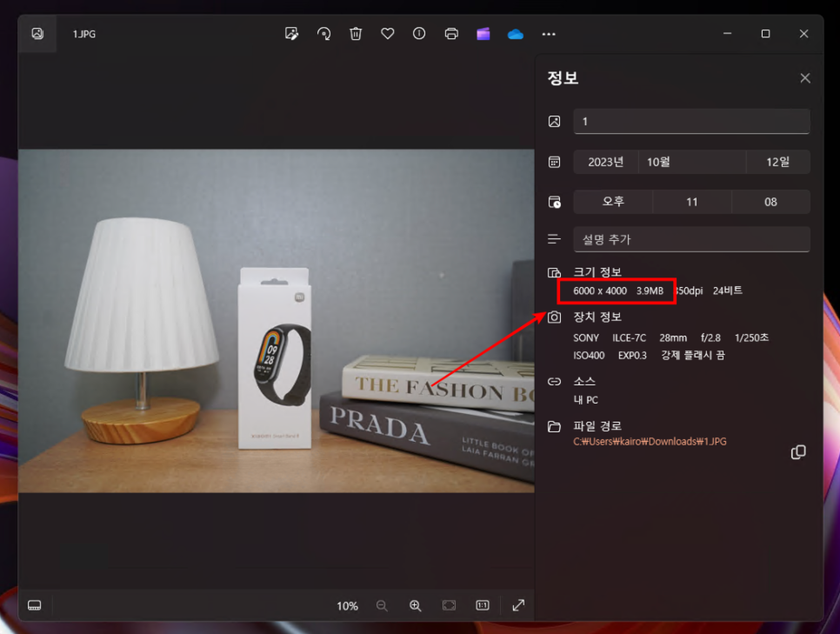840x634 pixels.
Task: Click the clock icon beside time row
Action: click(555, 202)
